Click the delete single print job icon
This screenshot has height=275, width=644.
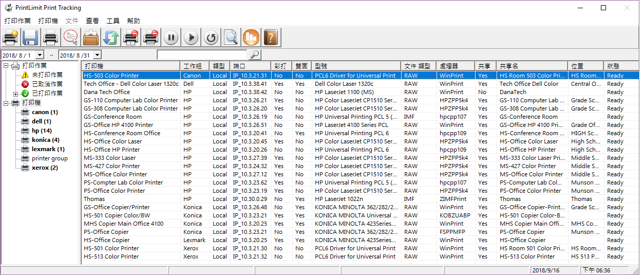(131, 38)
